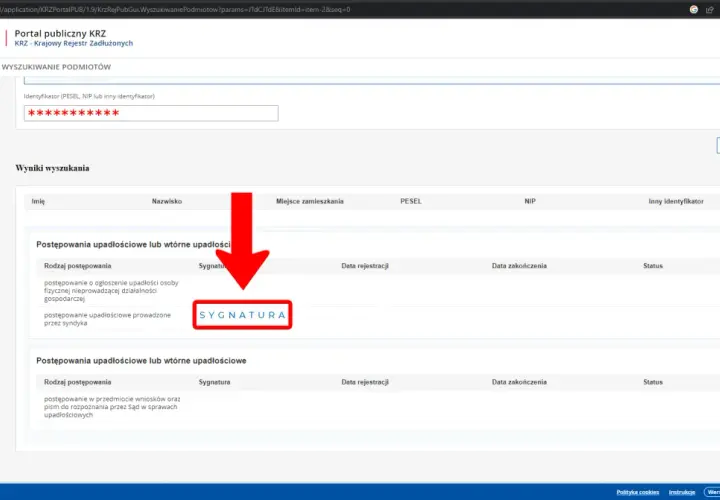Select the WYSZUKIWANIE PODMIOTÓW tab
720x500 pixels.
[x=56, y=67]
